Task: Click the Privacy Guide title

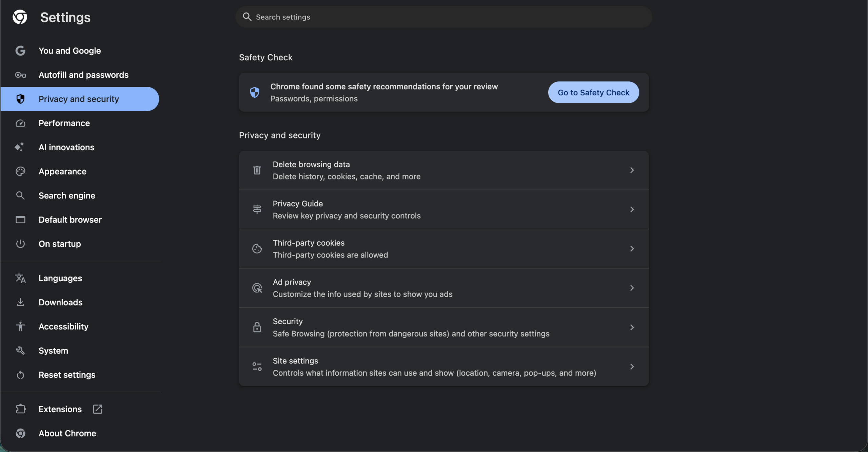Action: click(x=298, y=204)
